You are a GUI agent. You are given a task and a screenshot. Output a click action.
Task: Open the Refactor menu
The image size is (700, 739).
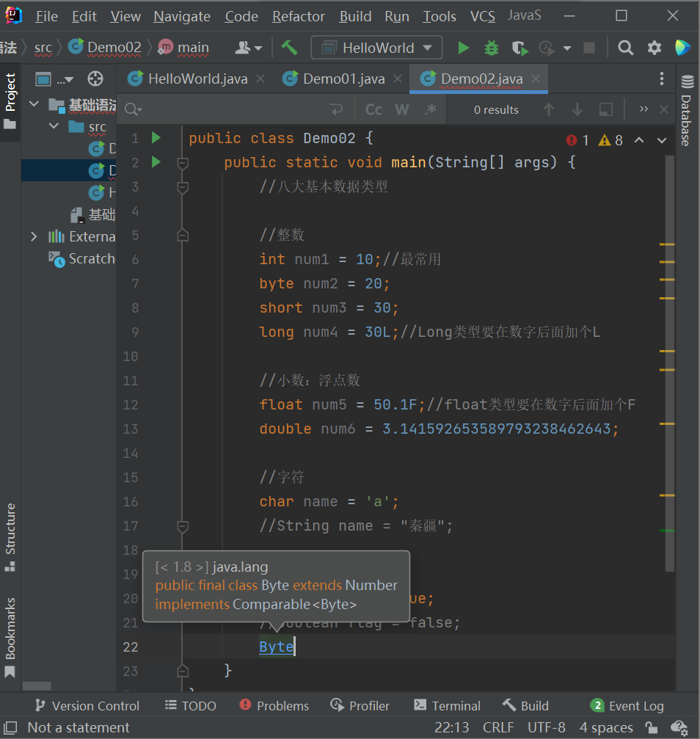pos(298,16)
